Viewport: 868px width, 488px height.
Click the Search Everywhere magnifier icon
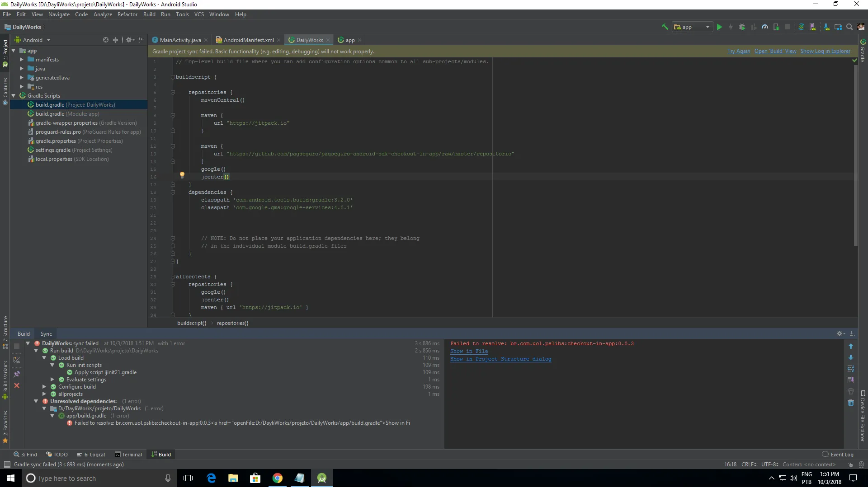click(x=849, y=27)
